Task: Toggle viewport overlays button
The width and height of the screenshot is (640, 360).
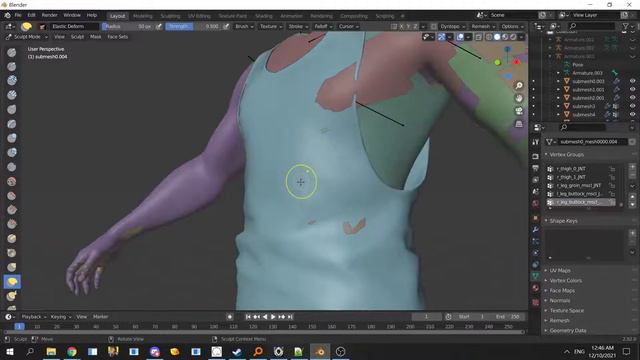Action: [460, 37]
